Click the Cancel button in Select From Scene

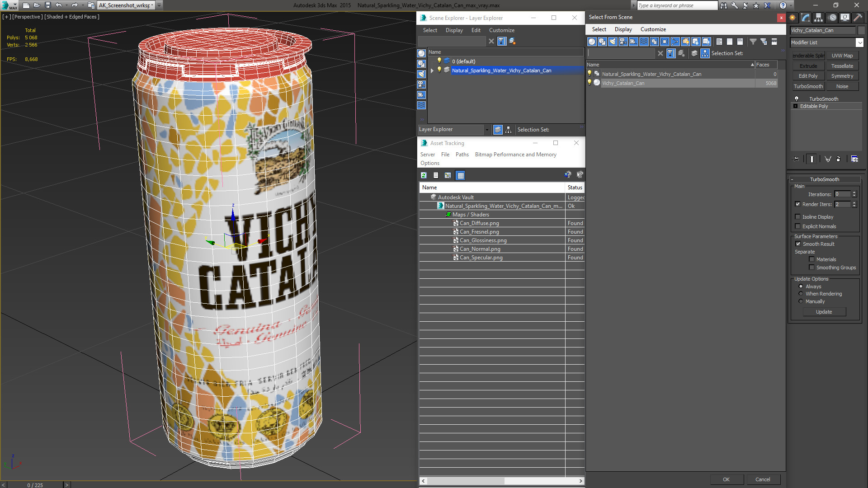[763, 479]
